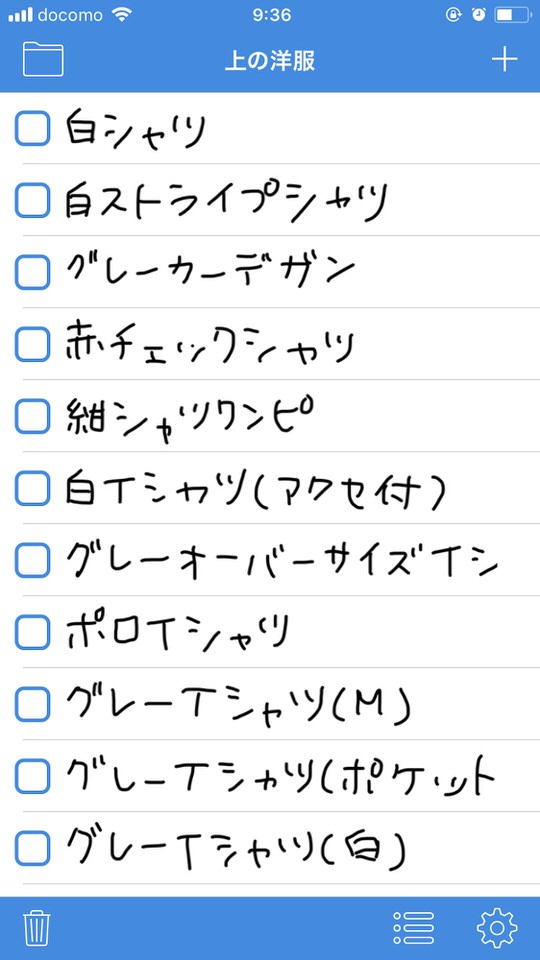The height and width of the screenshot is (960, 540).
Task: Select the 白Tシャツ(アクセ付) handwritten item
Action: [253, 490]
